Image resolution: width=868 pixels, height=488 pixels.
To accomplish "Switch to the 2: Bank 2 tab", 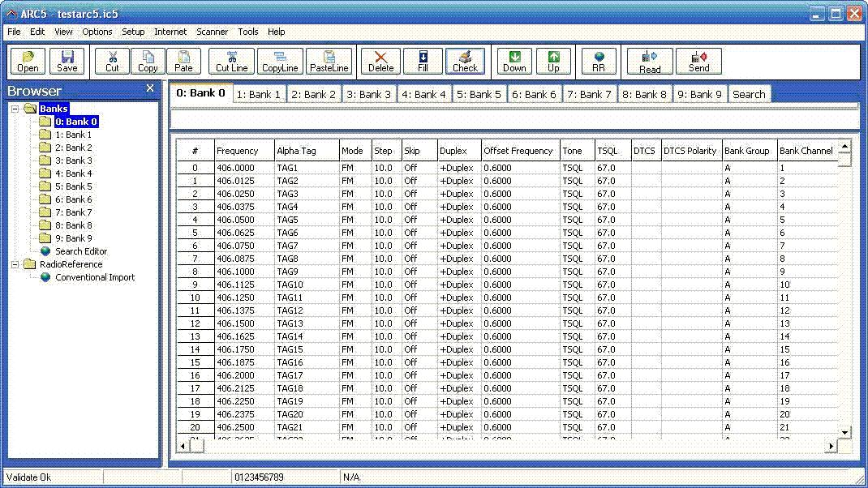I will click(313, 95).
